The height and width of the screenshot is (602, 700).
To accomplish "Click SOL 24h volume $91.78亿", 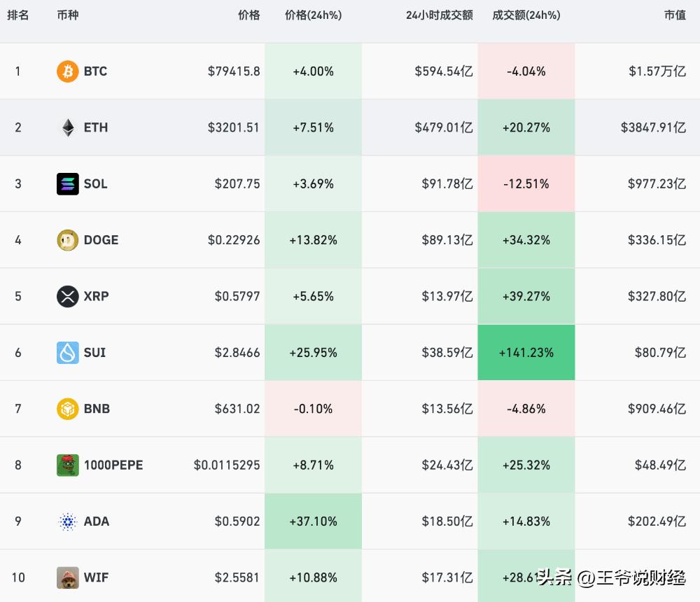I will 447,184.
